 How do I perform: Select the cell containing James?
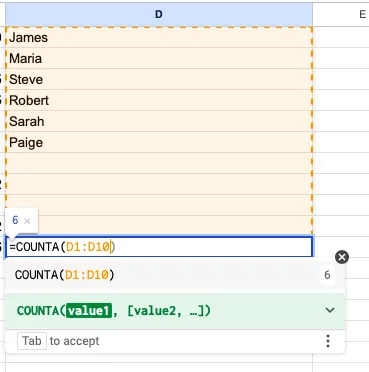pyautogui.click(x=159, y=37)
